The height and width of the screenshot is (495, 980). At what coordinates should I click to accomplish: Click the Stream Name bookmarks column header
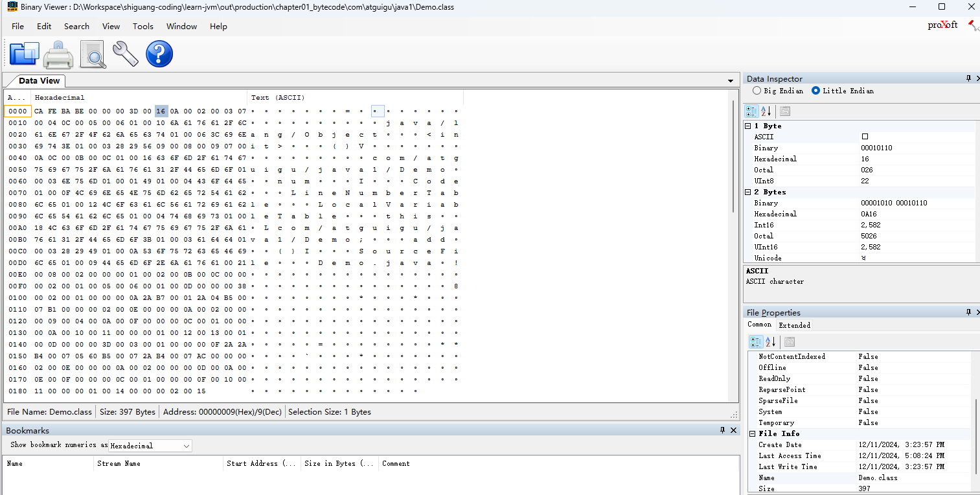pyautogui.click(x=158, y=463)
